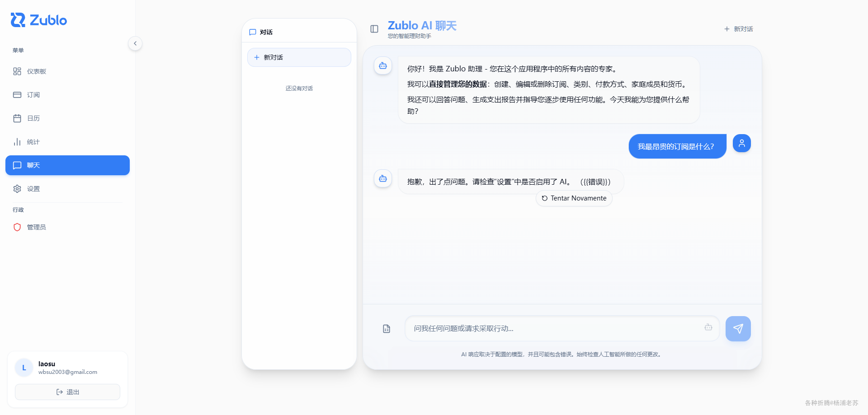Screen dimensions: 868x415
Task: Open the 设置 settings page
Action: pyautogui.click(x=67, y=189)
